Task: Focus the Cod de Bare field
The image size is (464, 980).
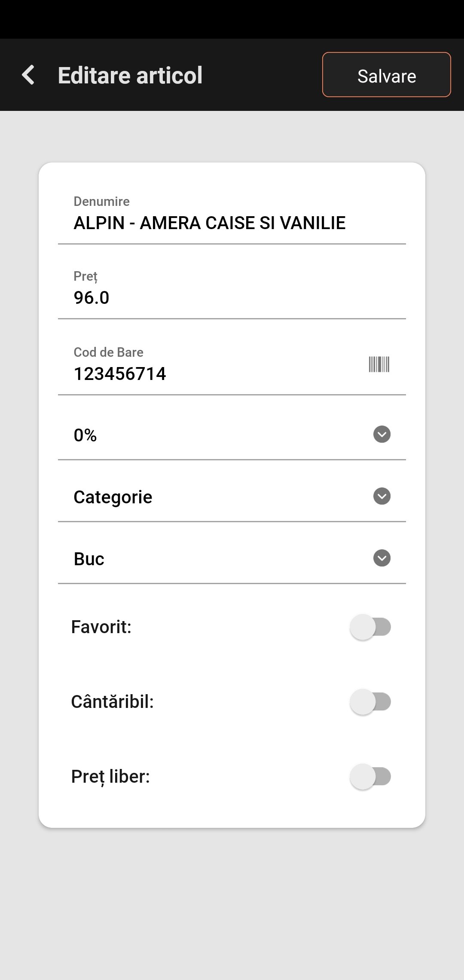Action: (206, 374)
